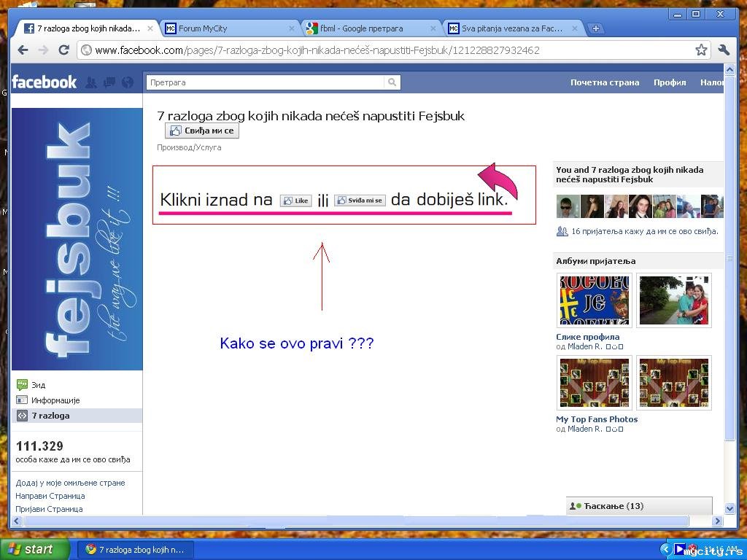Click the first friend avatar thumbnail
Image resolution: width=747 pixels, height=560 pixels.
tap(568, 206)
